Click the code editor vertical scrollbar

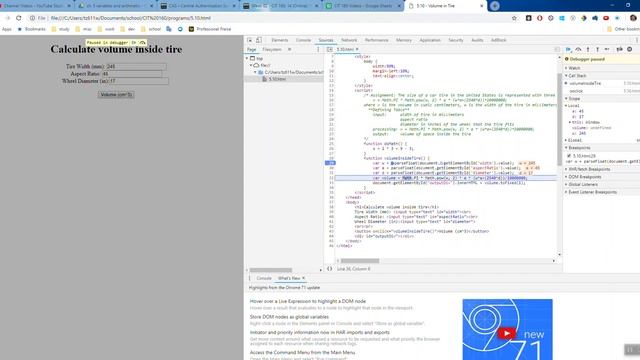(560, 118)
